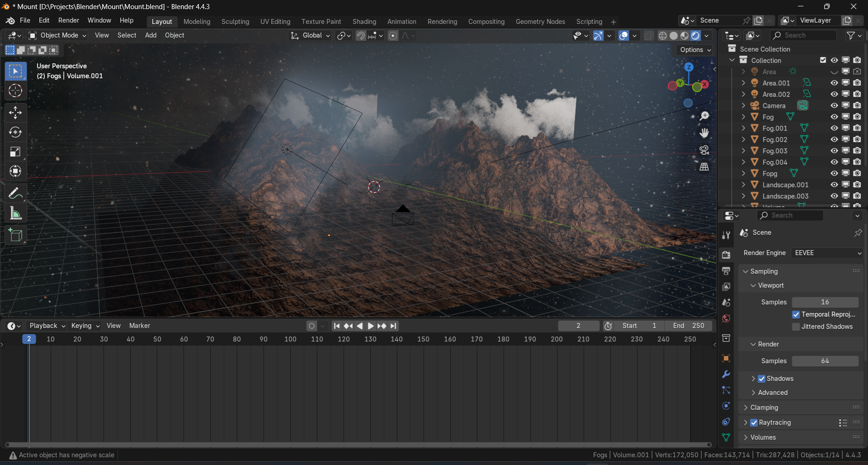Activate the Annotate pencil tool
The width and height of the screenshot is (868, 465).
[15, 194]
